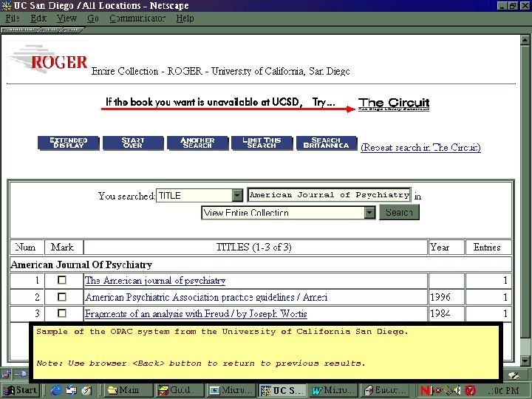This screenshot has width=532, height=399.
Task: Click the Another Search button
Action: click(197, 143)
